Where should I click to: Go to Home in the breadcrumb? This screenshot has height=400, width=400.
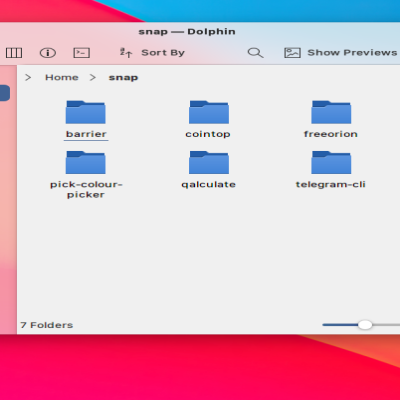tap(62, 77)
